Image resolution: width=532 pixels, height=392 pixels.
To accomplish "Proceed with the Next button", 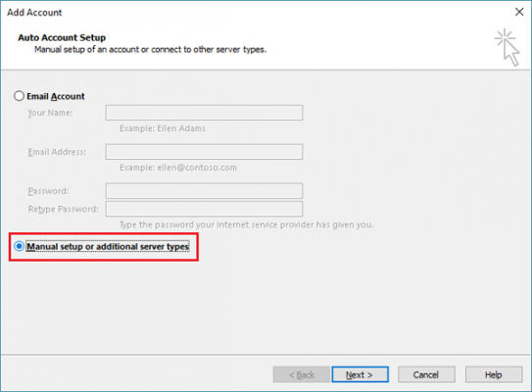I will 360,374.
